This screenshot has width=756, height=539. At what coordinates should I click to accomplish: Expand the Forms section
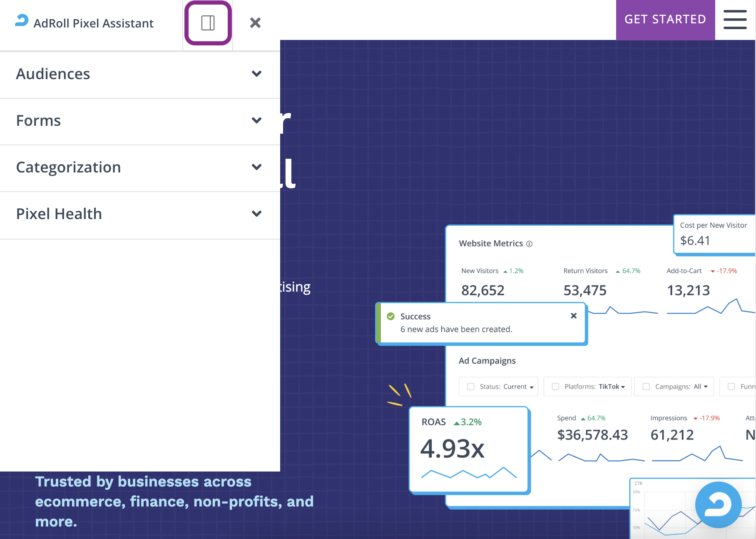140,121
